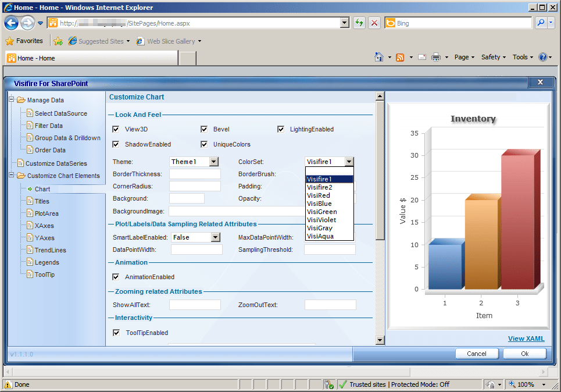Select Titles under Customize Chart Elements

tap(43, 201)
